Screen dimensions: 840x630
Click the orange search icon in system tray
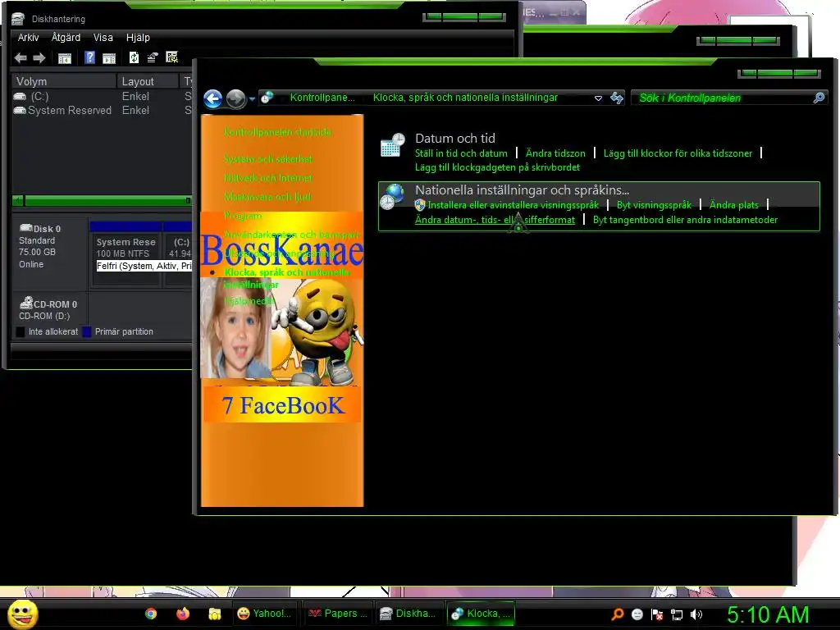[x=618, y=614]
